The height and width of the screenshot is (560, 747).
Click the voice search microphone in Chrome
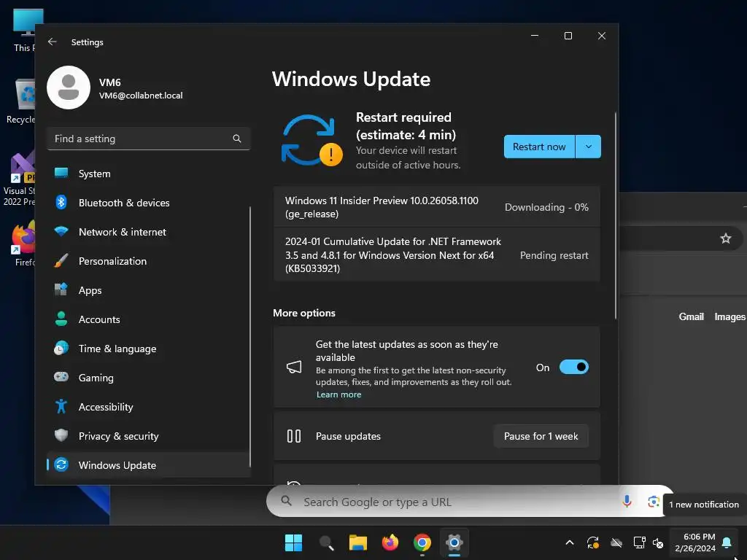(x=627, y=501)
